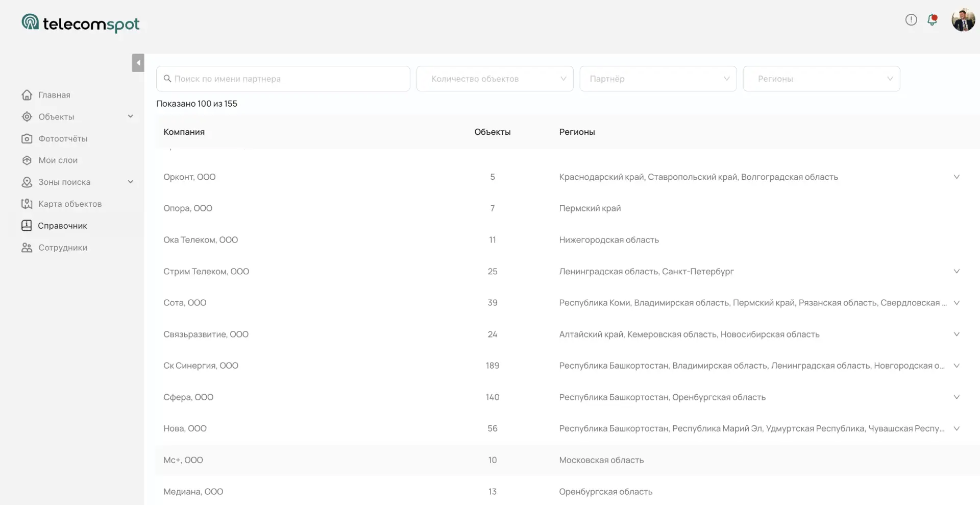
Task: Expand regions for Сота, ООО row
Action: click(957, 303)
